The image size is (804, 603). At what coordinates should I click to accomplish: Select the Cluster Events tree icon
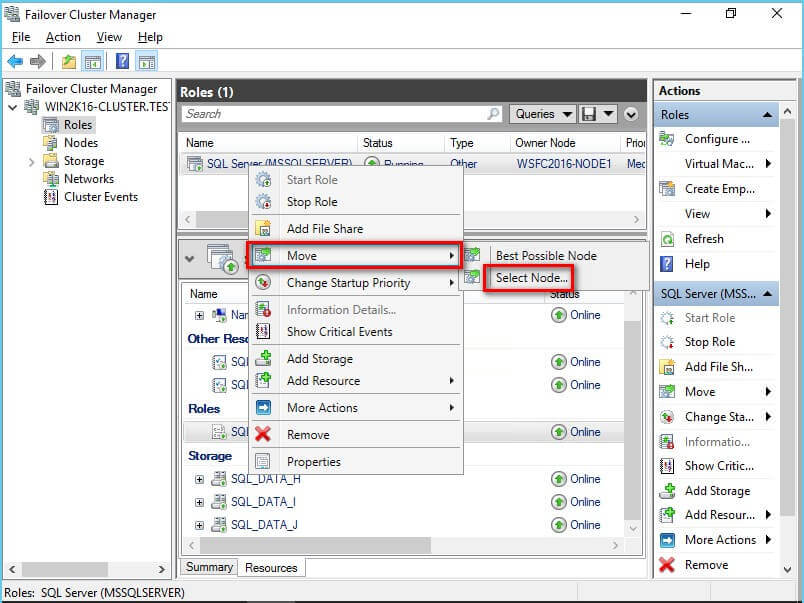click(x=51, y=197)
